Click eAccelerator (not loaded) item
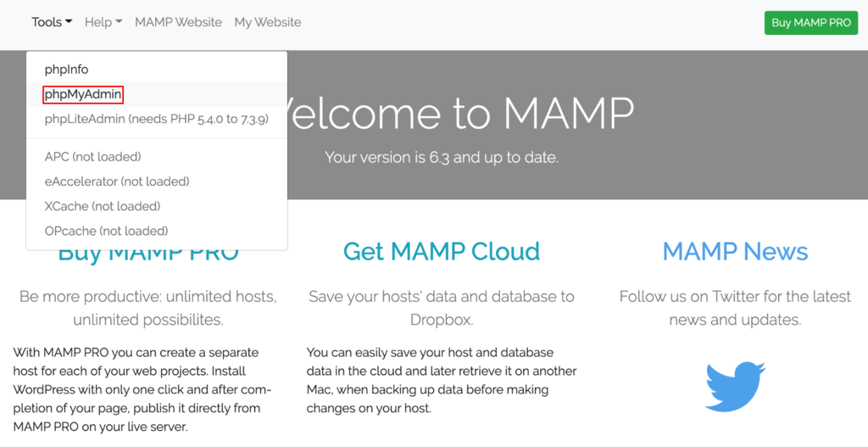The width and height of the screenshot is (868, 447). (x=117, y=182)
